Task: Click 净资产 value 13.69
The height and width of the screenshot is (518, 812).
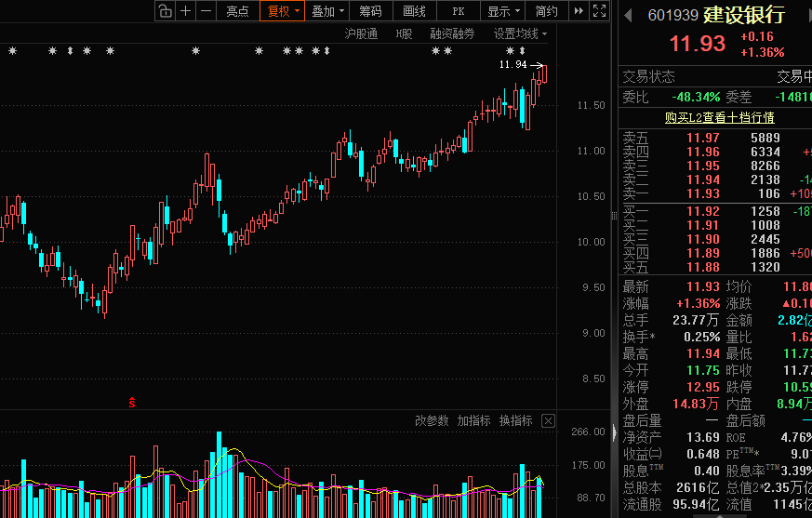Action: (x=703, y=437)
